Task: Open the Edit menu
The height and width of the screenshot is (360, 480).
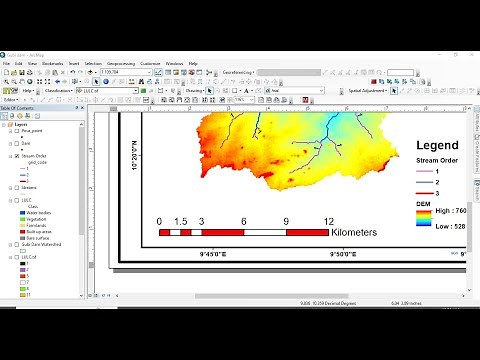Action: (x=19, y=63)
